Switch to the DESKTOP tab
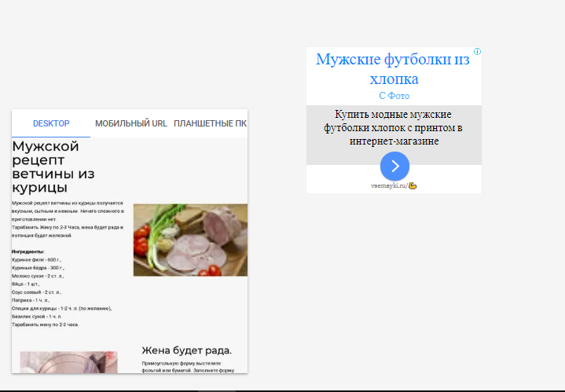The height and width of the screenshot is (392, 565). (51, 123)
